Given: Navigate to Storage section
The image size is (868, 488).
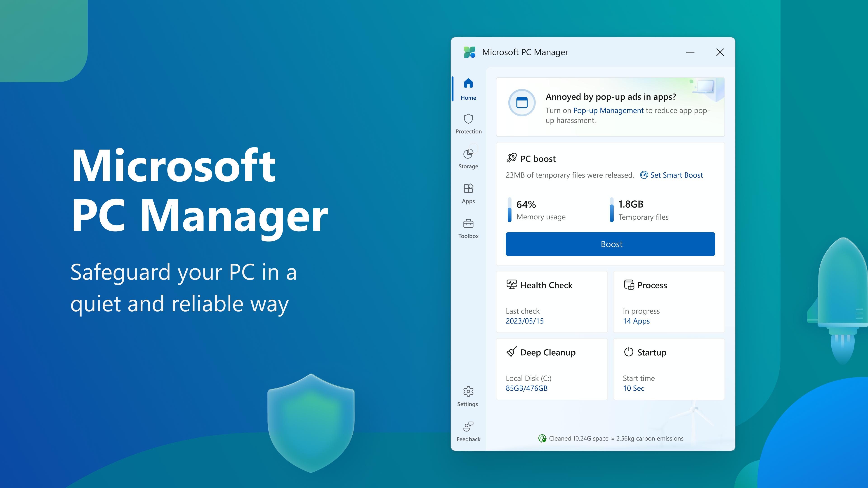Looking at the screenshot, I should [x=468, y=158].
